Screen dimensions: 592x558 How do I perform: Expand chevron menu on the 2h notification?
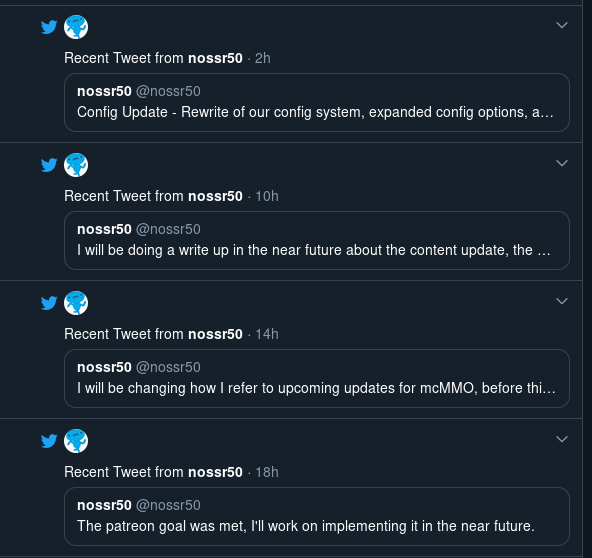tap(562, 25)
